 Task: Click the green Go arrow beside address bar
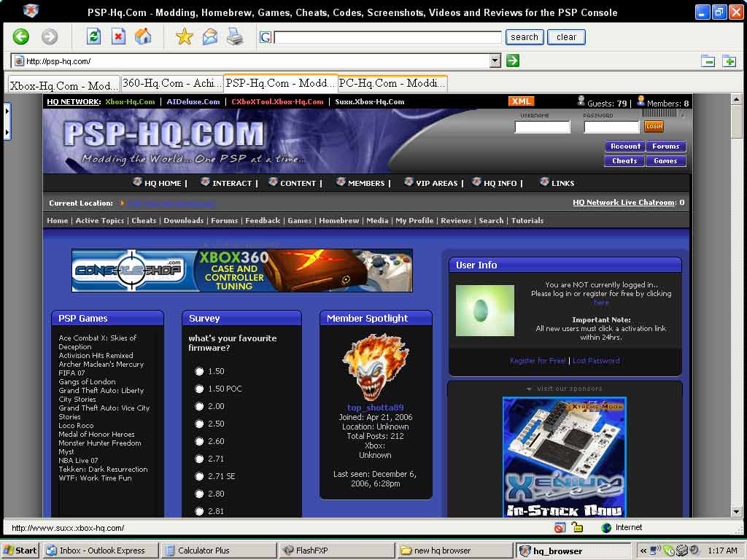tap(513, 61)
